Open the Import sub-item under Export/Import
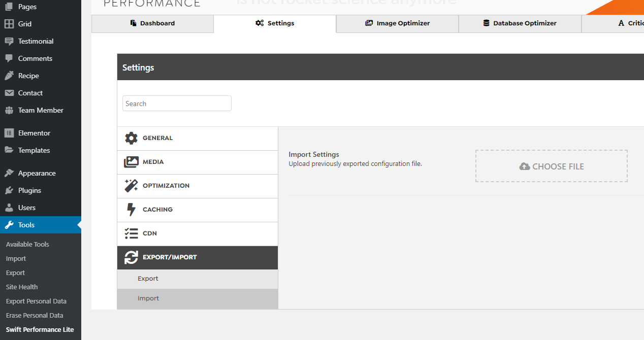This screenshot has width=644, height=340. [x=198, y=299]
